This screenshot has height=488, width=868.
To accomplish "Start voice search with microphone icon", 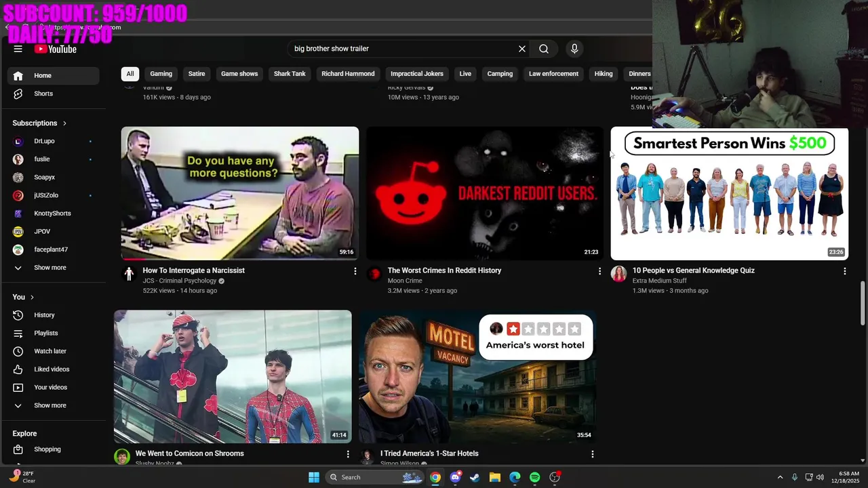I will pyautogui.click(x=574, y=49).
